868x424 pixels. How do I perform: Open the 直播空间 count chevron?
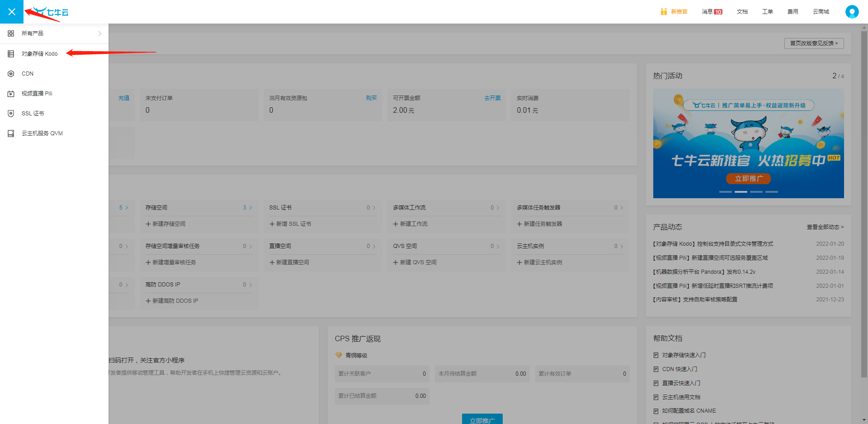coord(374,246)
